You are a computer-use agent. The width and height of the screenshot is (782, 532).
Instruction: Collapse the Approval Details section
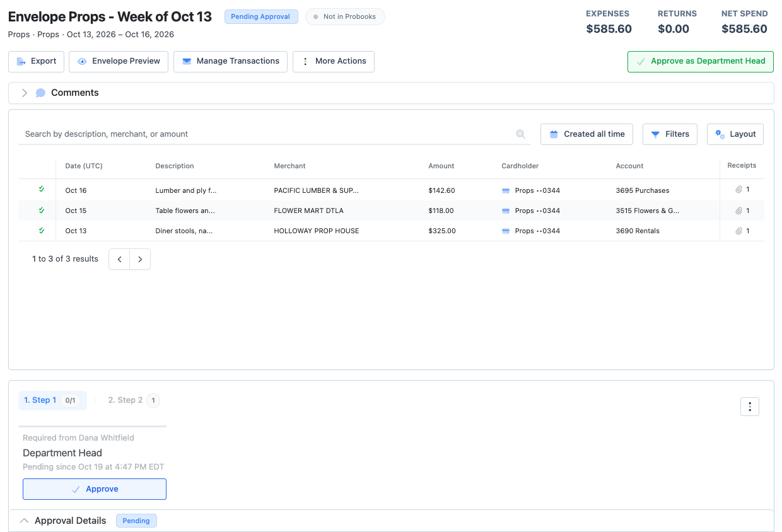pyautogui.click(x=25, y=521)
